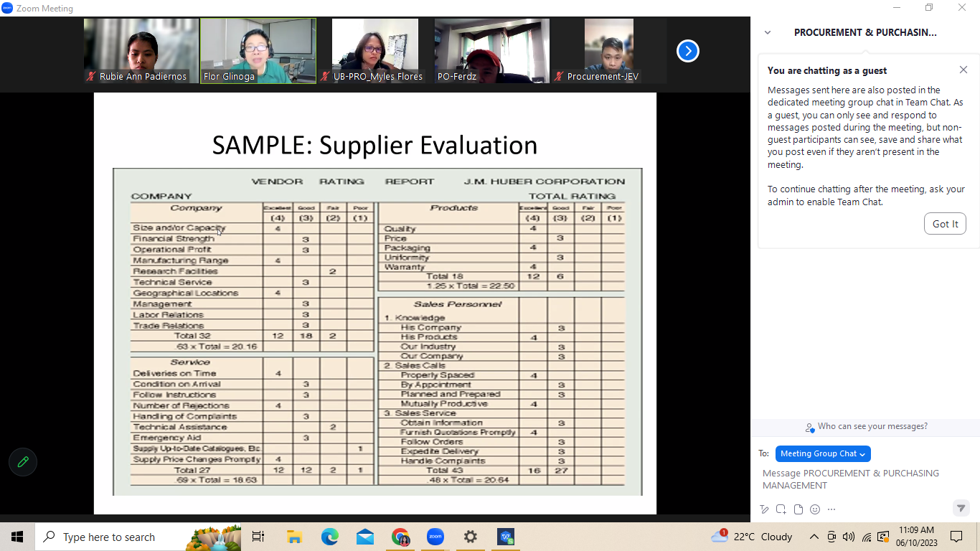Show hidden system tray icons

pyautogui.click(x=814, y=537)
